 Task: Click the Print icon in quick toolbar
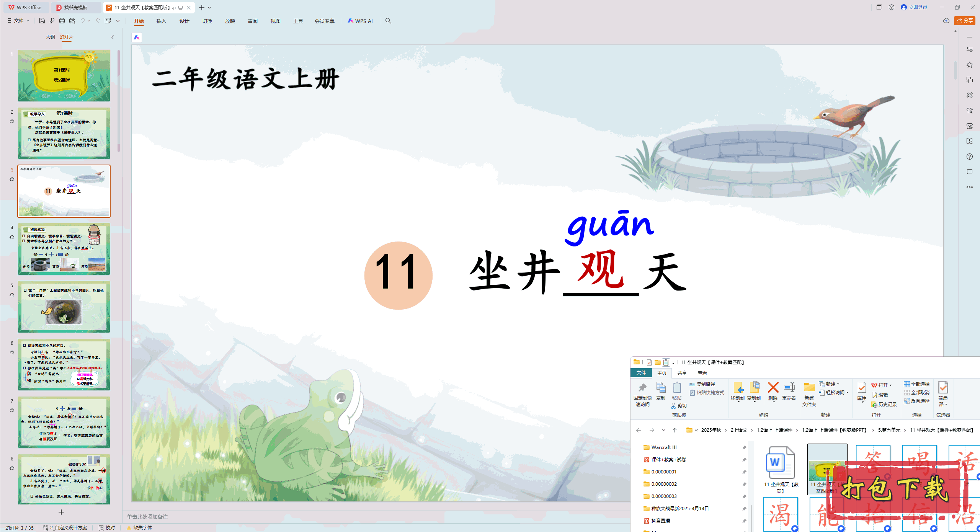click(62, 21)
